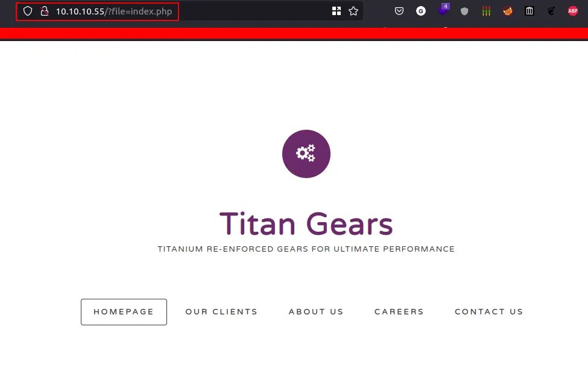Bookmark this page with the star icon
Image resolution: width=588 pixels, height=373 pixels.
pos(354,10)
